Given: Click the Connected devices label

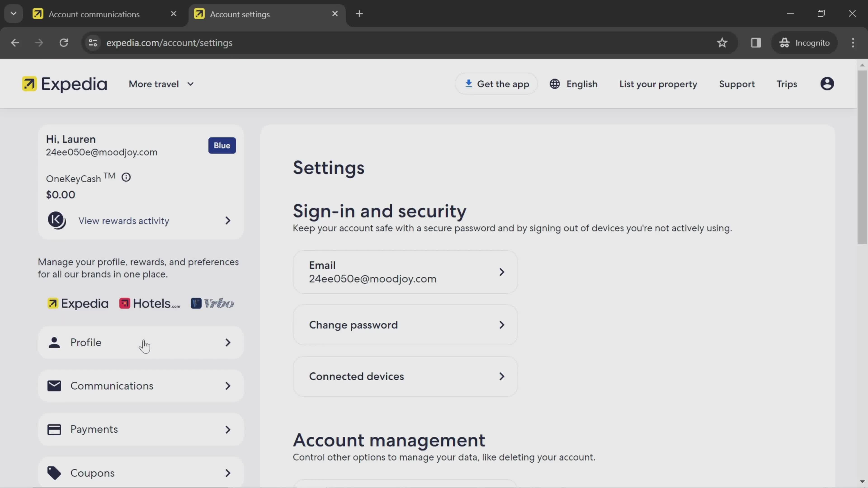Looking at the screenshot, I should coord(356,377).
